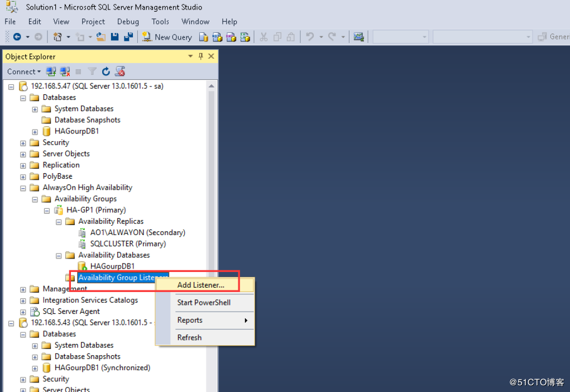The image size is (570, 392).
Task: Select Integration Services Catalogs folder
Action: pyautogui.click(x=90, y=300)
